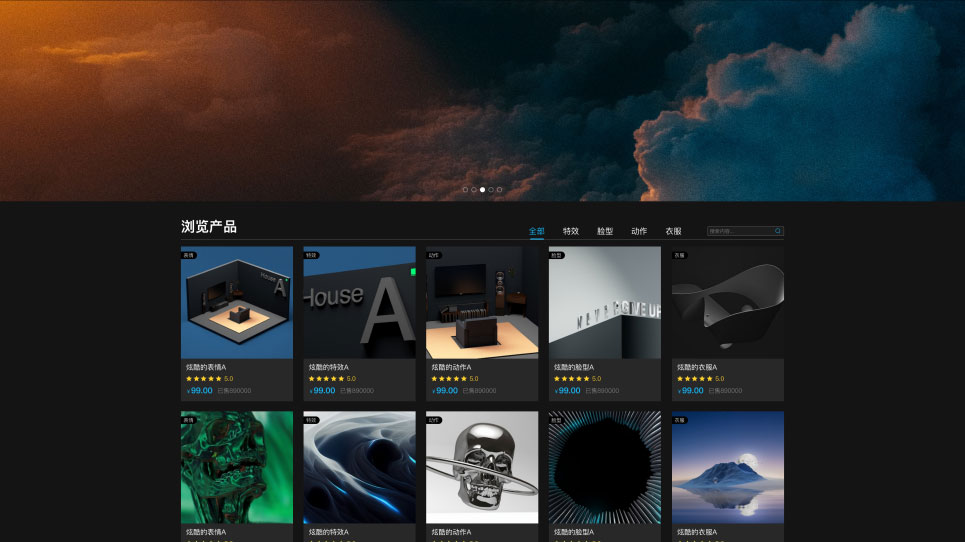Screen dimensions: 965x542
Task: Open 炫酷的脸型A title under the black hole
Action: click(x=574, y=532)
